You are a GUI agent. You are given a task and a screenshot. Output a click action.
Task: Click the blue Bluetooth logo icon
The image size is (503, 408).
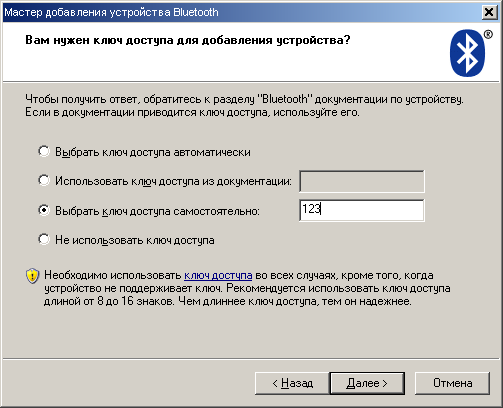click(467, 53)
